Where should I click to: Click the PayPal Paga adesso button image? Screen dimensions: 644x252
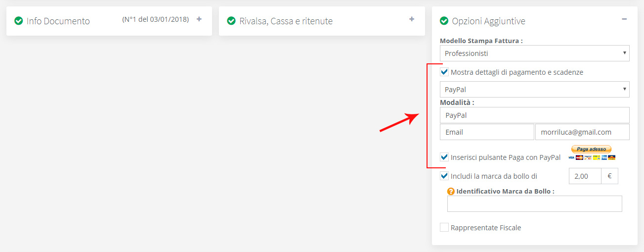592,149
